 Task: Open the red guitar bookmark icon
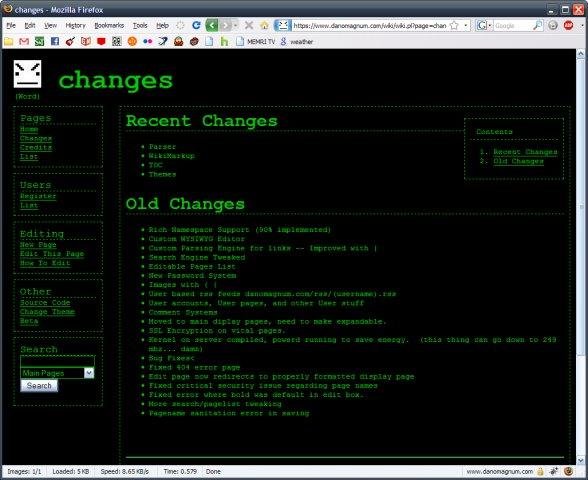pyautogui.click(x=70, y=42)
